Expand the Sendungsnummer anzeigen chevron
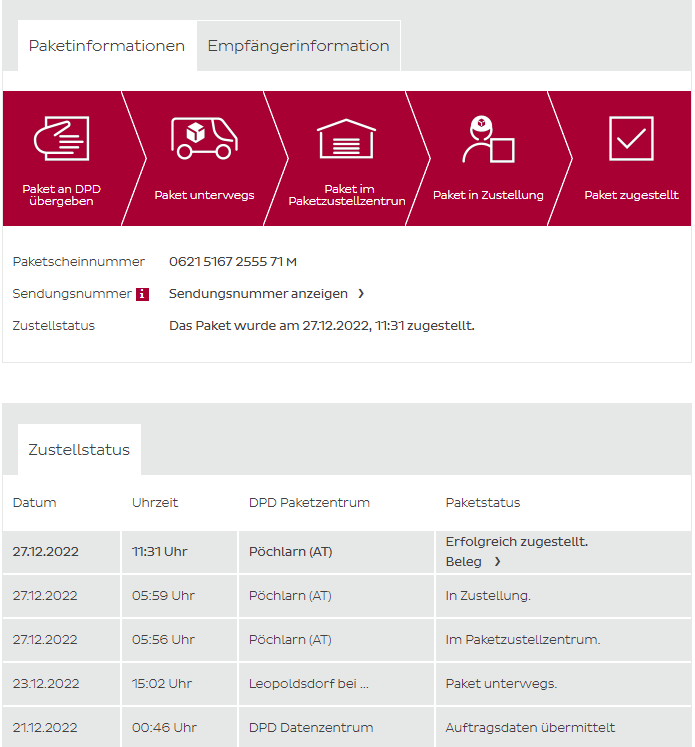 (361, 294)
